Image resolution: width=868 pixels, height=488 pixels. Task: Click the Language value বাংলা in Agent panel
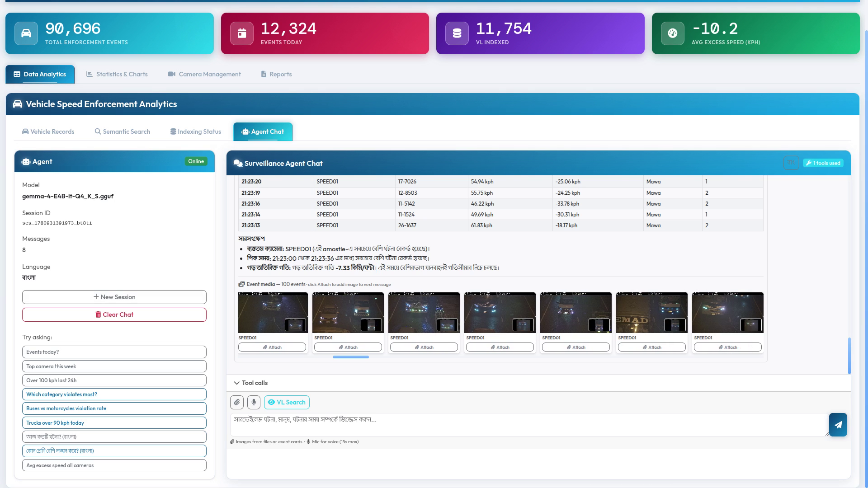29,277
